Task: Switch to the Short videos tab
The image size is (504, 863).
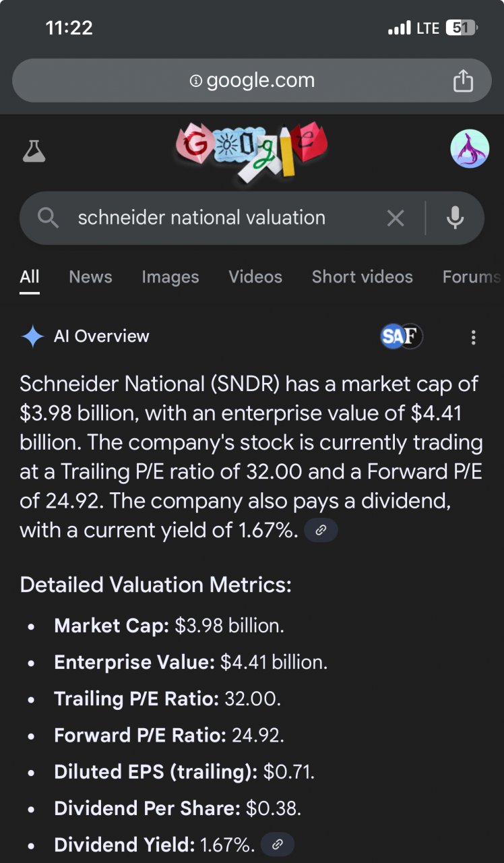Action: 362,276
